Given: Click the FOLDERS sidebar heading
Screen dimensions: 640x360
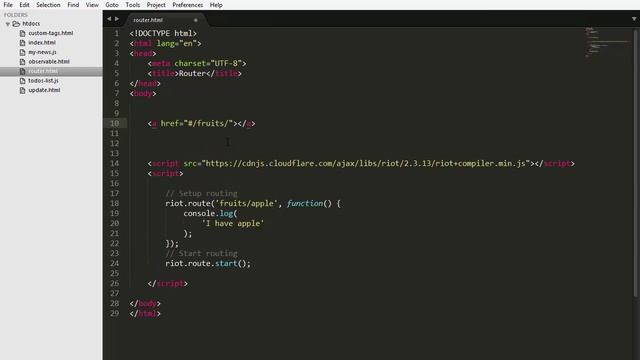Looking at the screenshot, I should pos(16,15).
